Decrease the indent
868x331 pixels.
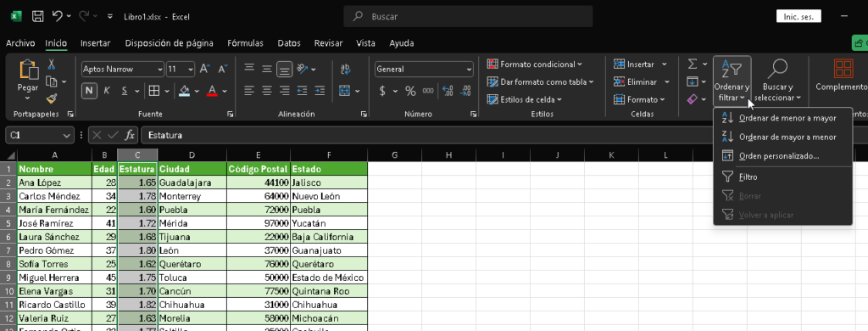coord(303,90)
